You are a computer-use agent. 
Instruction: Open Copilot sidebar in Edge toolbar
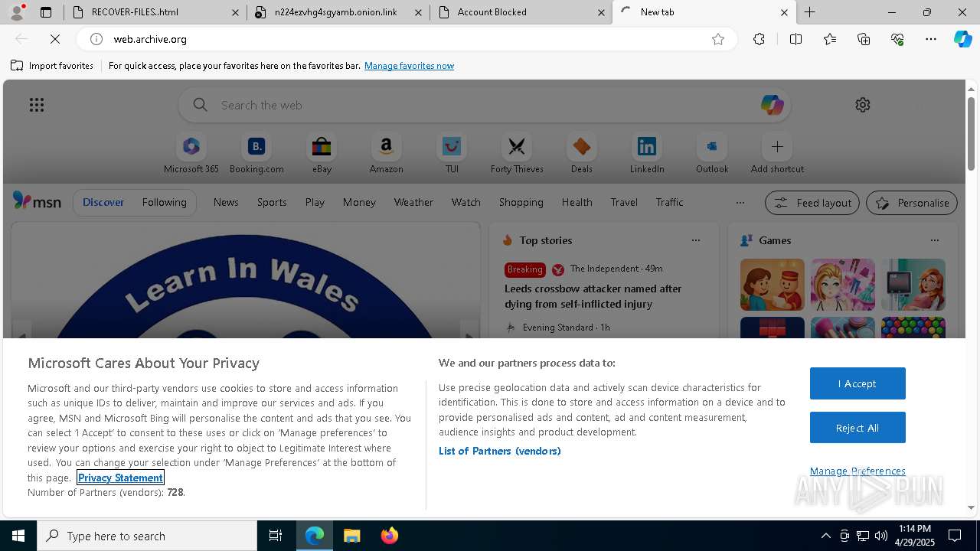pyautogui.click(x=963, y=39)
